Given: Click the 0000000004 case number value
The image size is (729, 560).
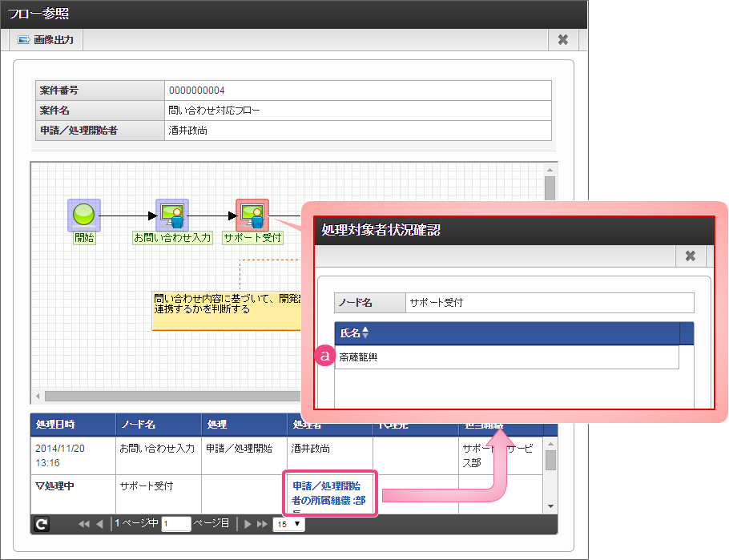Looking at the screenshot, I should [x=196, y=91].
